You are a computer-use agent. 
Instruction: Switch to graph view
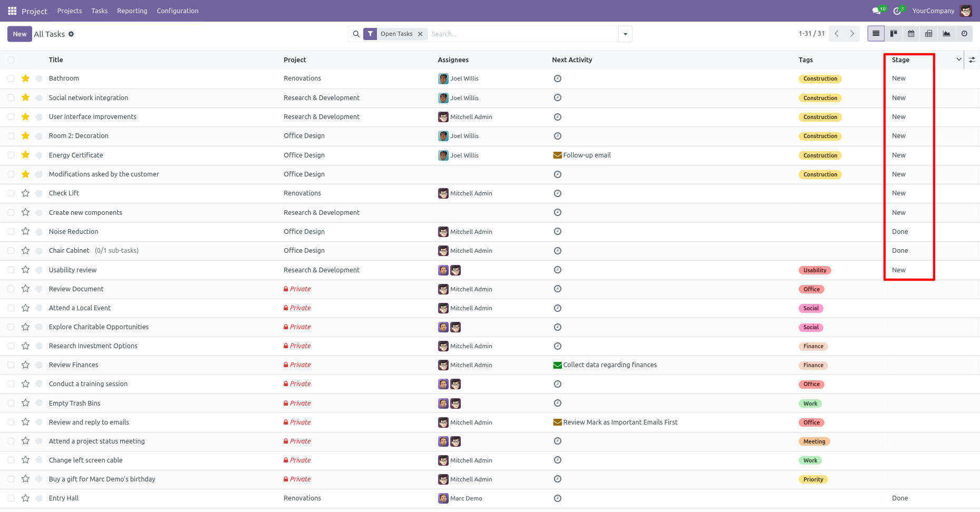click(946, 34)
